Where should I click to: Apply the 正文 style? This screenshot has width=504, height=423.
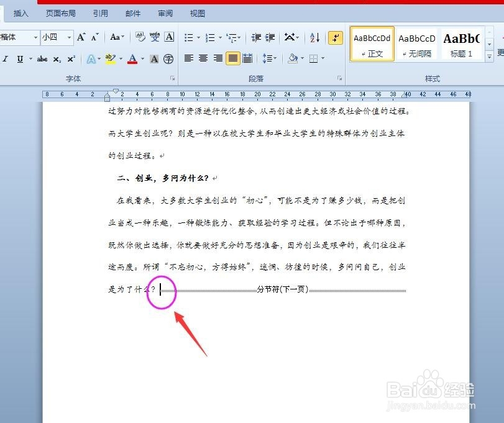(x=372, y=44)
